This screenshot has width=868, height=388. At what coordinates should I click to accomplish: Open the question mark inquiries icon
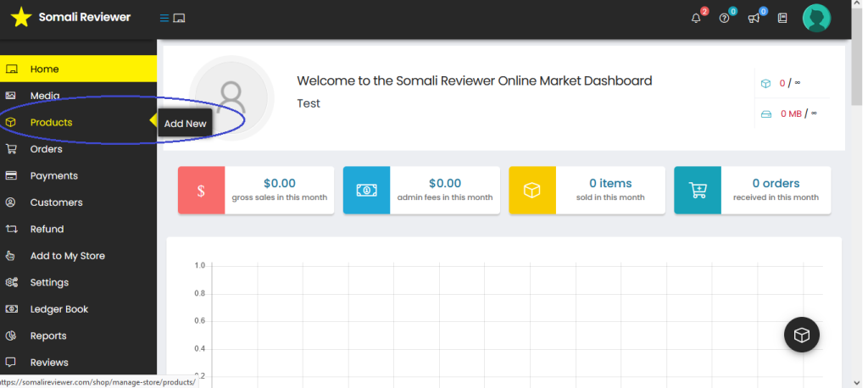point(724,19)
